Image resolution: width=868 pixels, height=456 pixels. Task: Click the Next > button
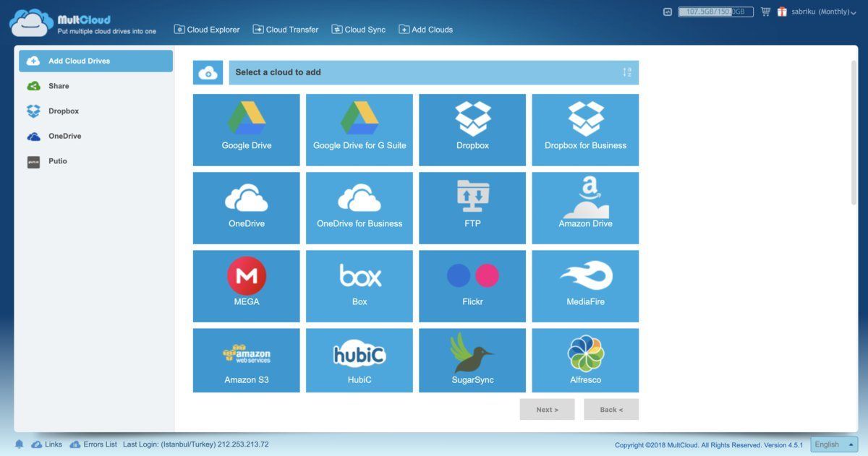coord(547,410)
